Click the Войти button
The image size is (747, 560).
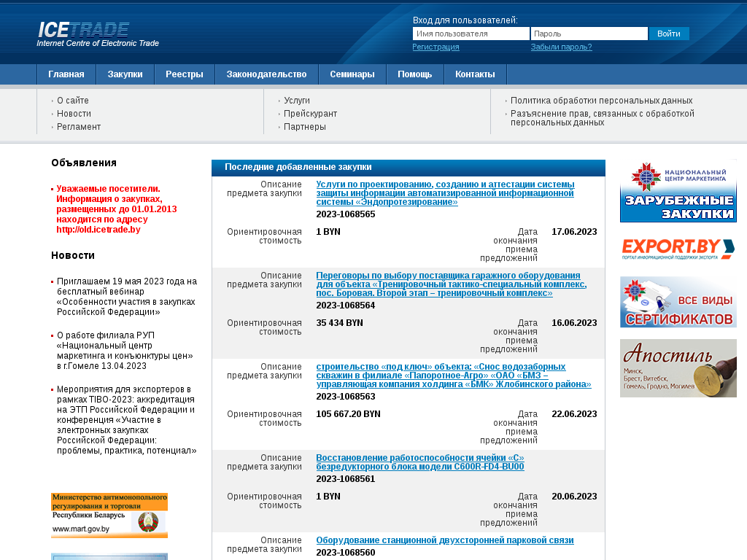[668, 34]
